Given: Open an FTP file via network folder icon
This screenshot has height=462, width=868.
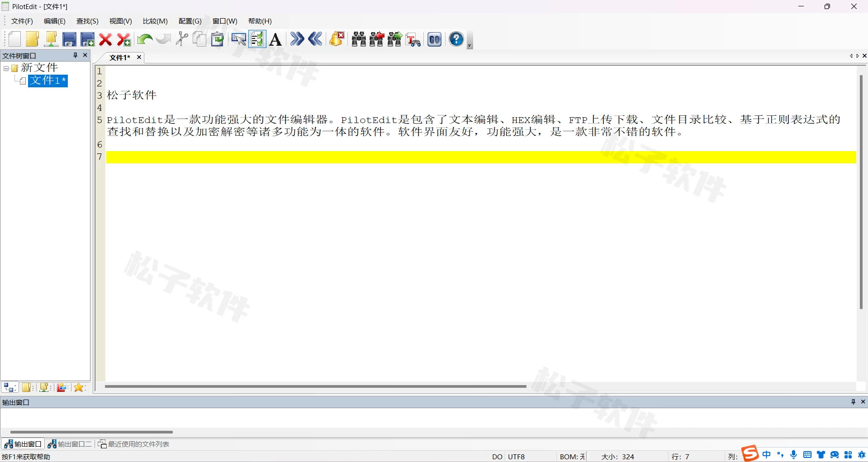Looking at the screenshot, I should [x=51, y=39].
